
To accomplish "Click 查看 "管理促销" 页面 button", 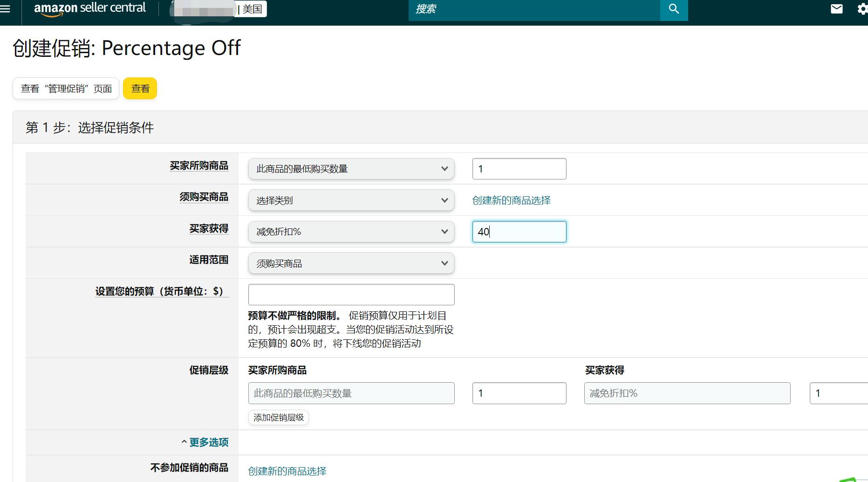I will pos(65,88).
